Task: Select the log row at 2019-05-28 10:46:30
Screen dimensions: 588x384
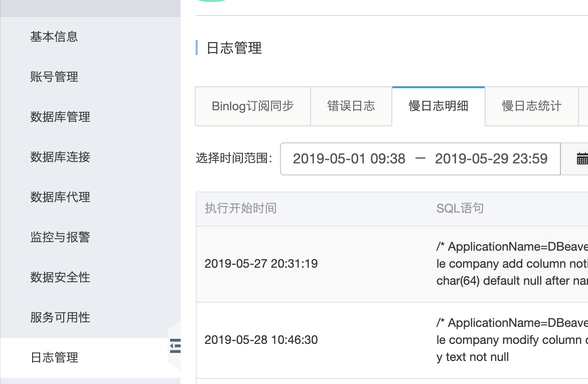Action: point(261,340)
